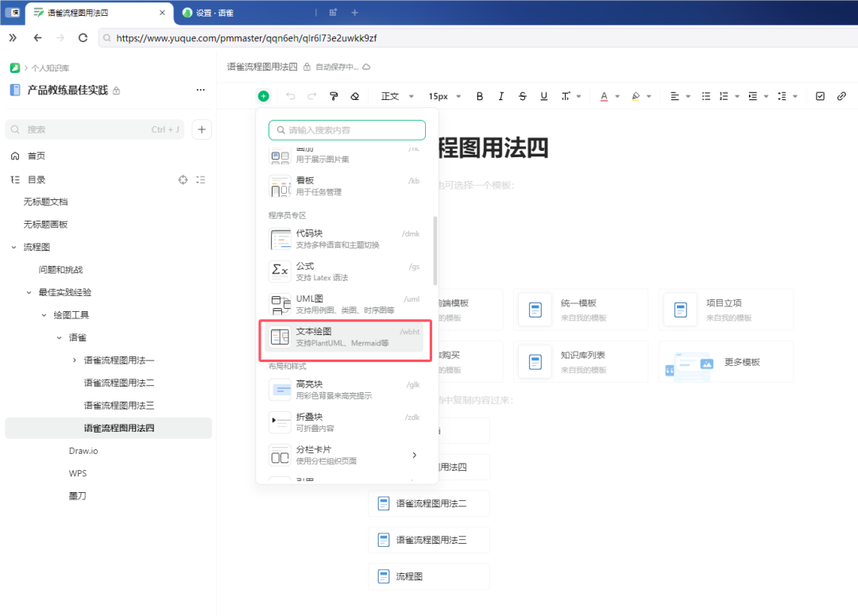Choose UML图 from the insert menu
This screenshot has height=616, width=858.
[344, 305]
